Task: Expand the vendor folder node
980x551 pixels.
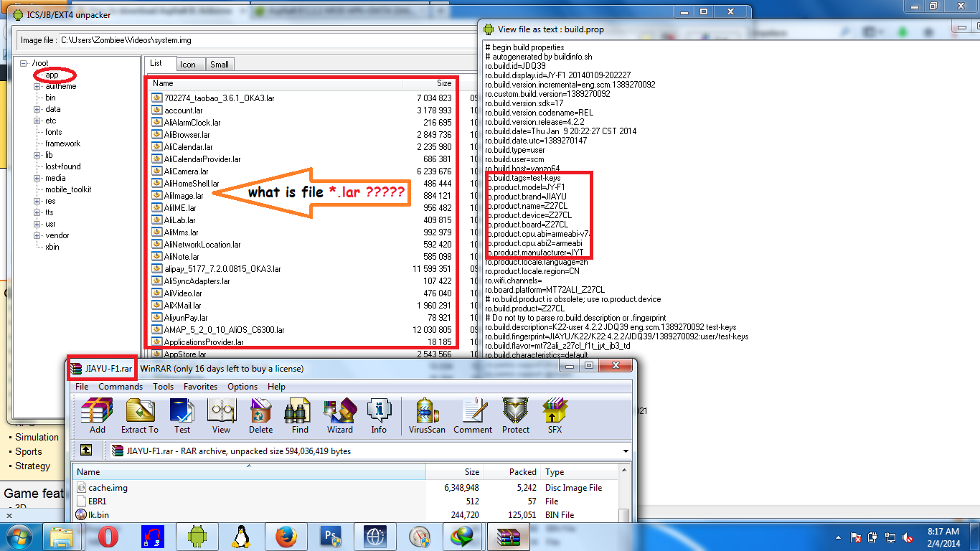Action: click(x=37, y=235)
